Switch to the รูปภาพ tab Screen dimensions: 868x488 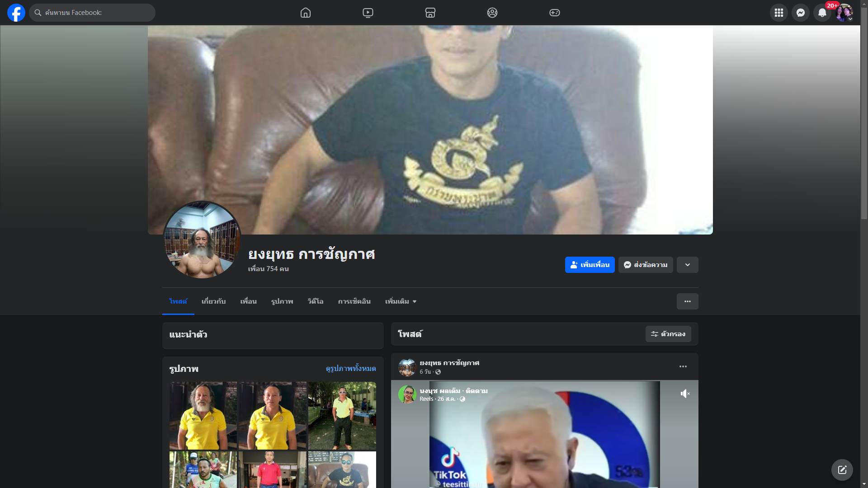click(x=282, y=301)
